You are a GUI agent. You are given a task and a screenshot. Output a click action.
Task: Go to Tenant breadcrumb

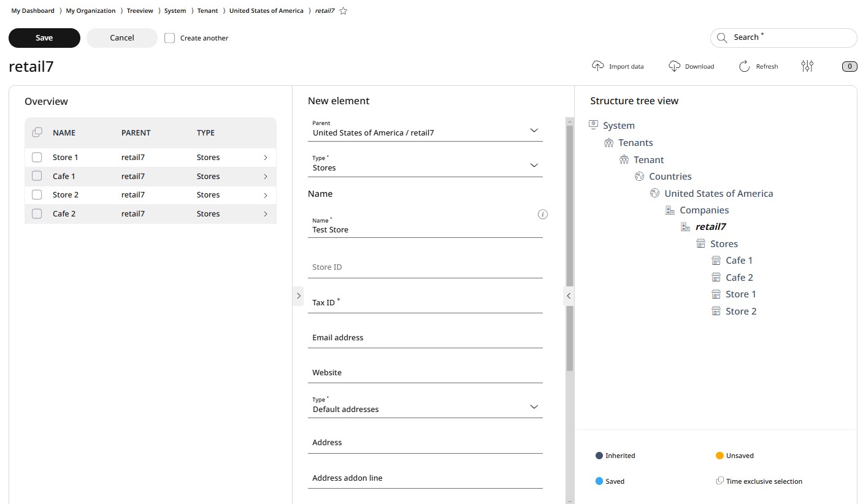coord(208,11)
